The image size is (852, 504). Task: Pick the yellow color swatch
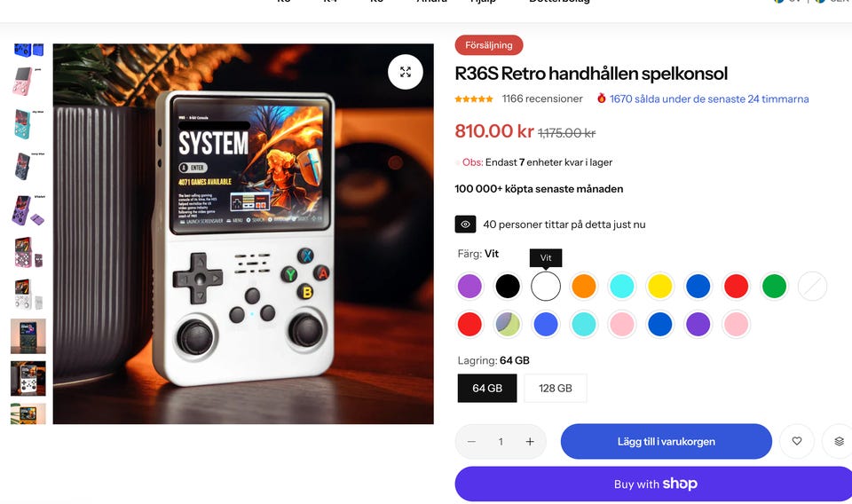point(659,287)
